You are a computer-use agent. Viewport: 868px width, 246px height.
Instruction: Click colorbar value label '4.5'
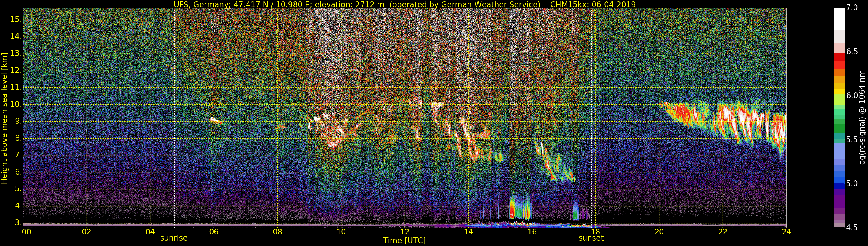tap(852, 227)
